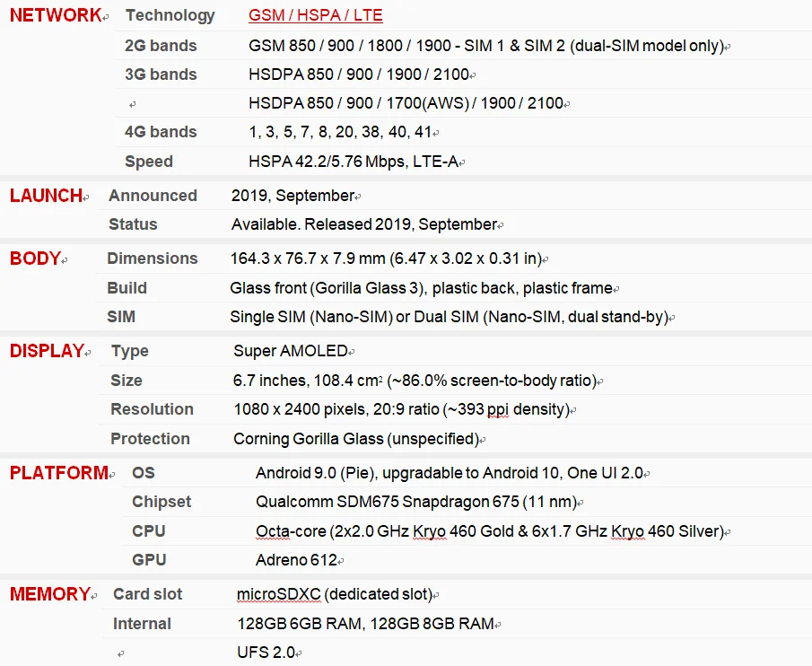Select Qualcomm SDM675 Snapdragon 675 value
Screen dimensions: 812x666
[x=416, y=502]
